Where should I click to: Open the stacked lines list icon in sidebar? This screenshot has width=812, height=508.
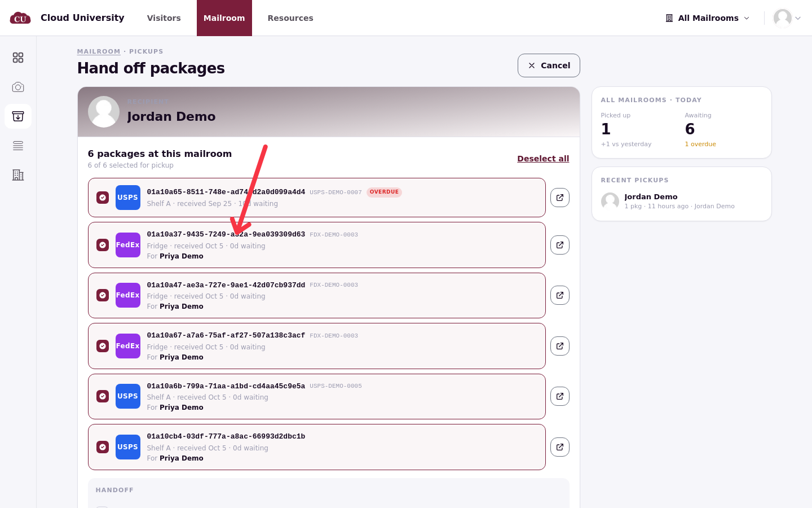18,146
